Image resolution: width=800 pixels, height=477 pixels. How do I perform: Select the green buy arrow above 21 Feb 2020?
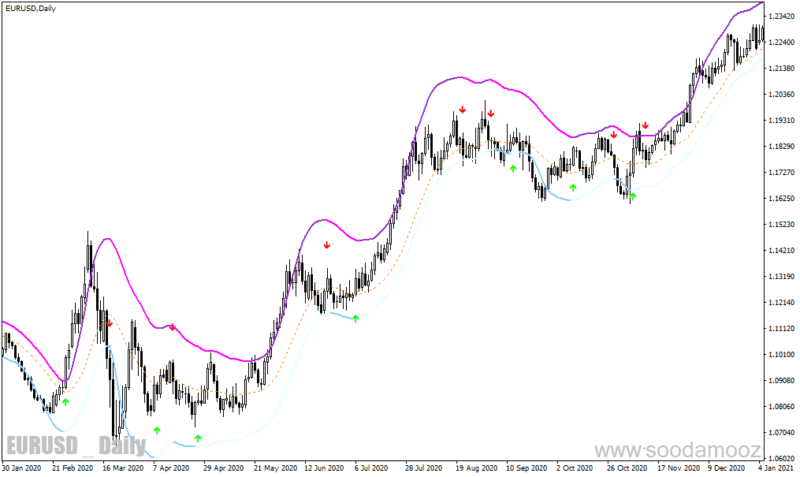65,402
